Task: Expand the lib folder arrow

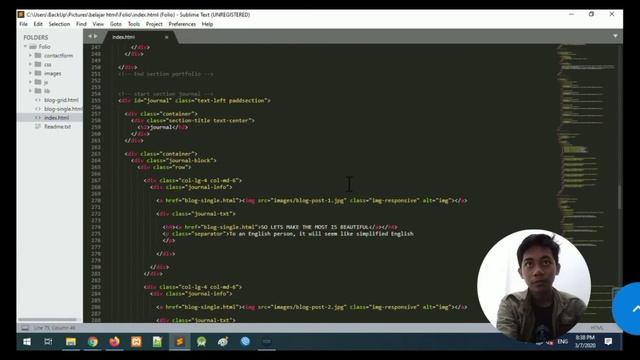Action: 30,91
